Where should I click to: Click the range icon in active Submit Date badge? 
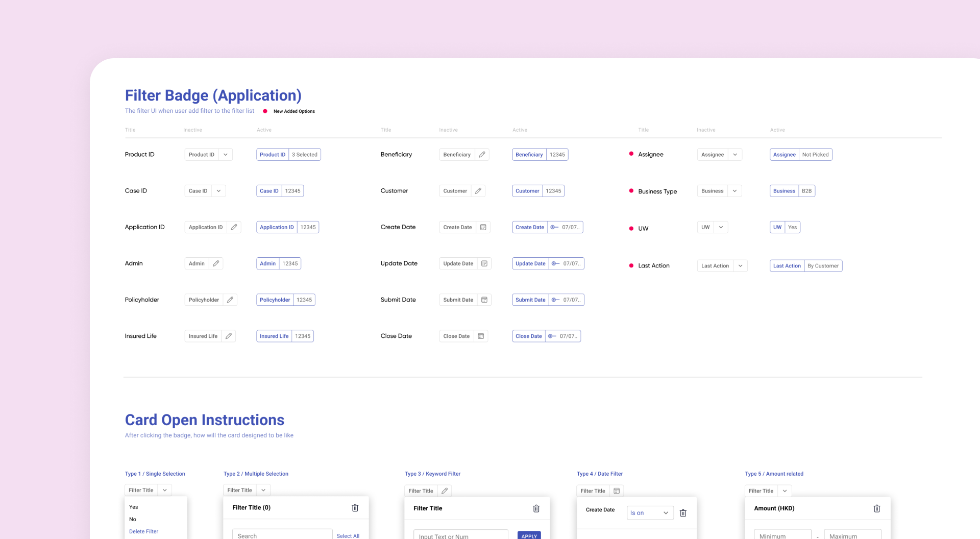pyautogui.click(x=555, y=300)
